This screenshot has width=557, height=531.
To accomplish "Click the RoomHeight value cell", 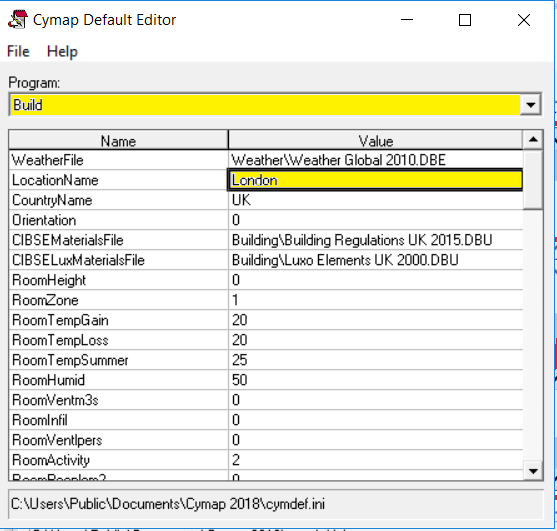I will point(375,280).
